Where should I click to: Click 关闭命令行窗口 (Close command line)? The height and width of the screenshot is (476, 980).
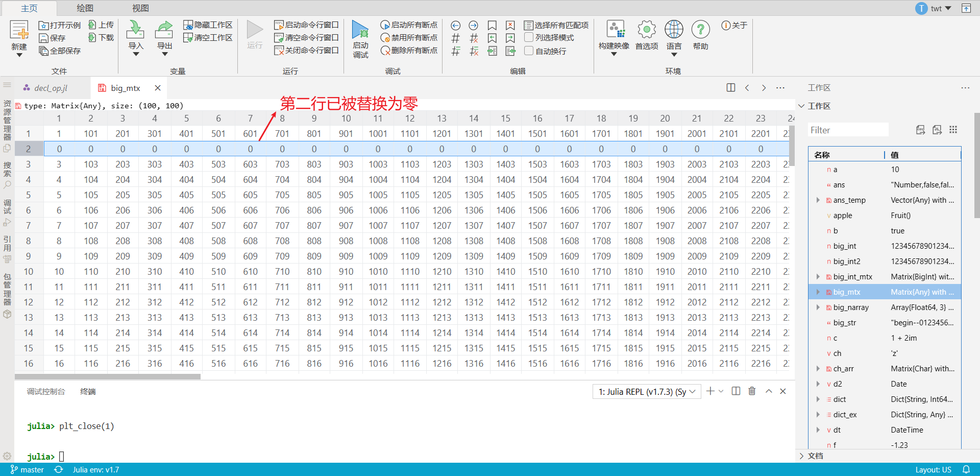point(306,50)
